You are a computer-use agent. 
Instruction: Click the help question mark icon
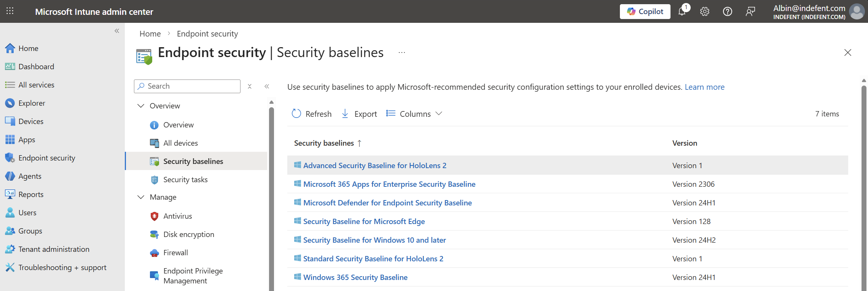[x=728, y=11]
